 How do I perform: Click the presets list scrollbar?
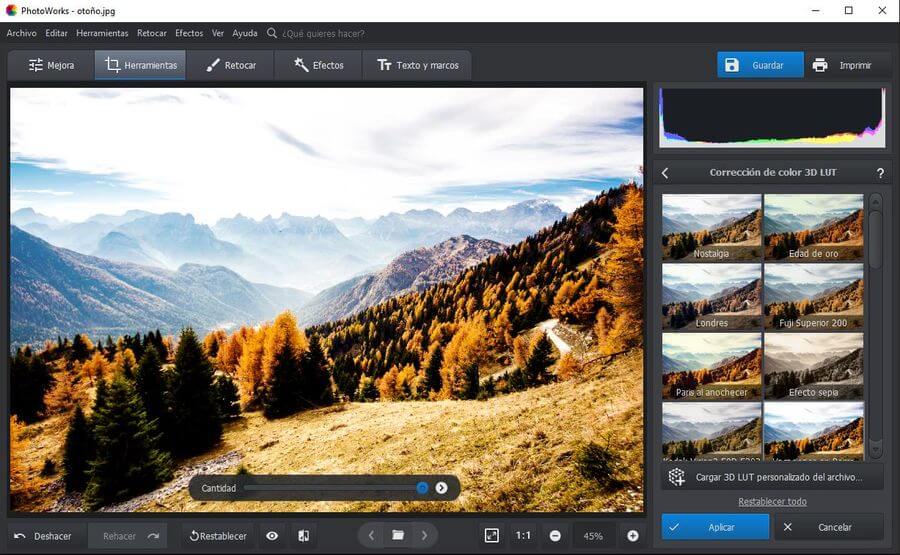(875, 240)
